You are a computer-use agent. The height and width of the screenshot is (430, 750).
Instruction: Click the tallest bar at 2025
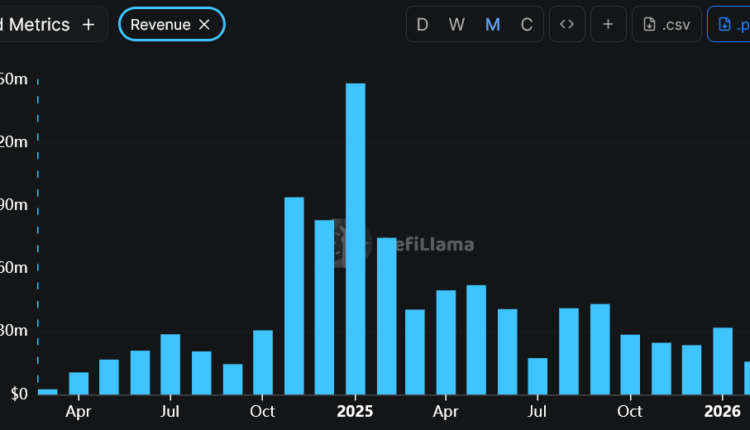click(x=355, y=238)
